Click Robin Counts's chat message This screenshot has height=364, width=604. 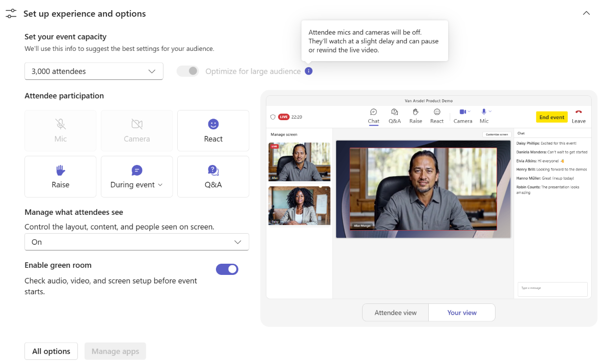pos(548,189)
